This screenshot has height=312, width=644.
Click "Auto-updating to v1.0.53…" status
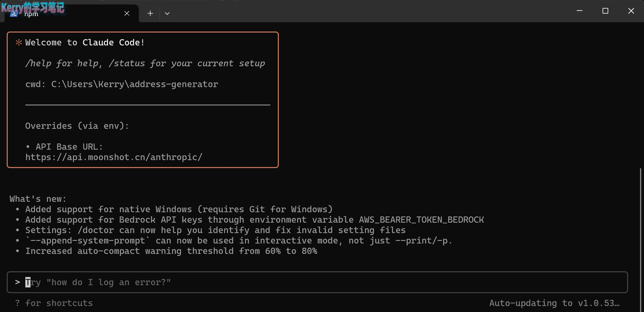tap(554, 303)
